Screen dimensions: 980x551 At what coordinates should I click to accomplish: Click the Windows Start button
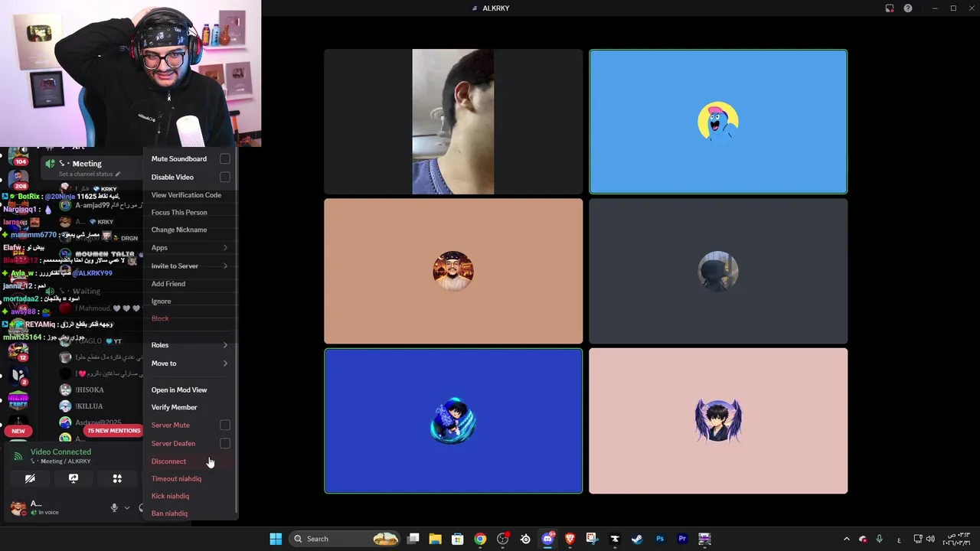276,539
